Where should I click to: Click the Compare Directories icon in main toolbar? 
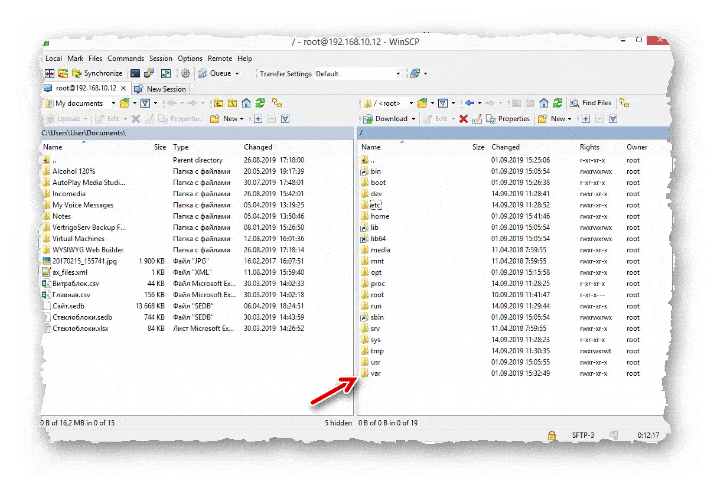coord(49,73)
